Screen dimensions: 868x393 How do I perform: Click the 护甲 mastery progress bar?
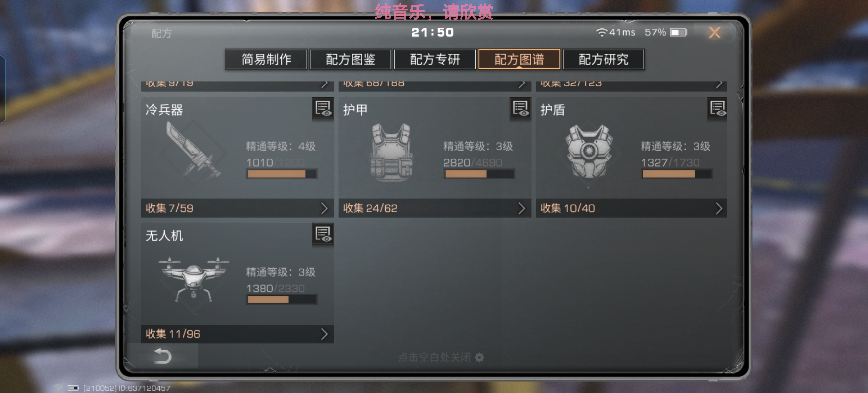[x=479, y=174]
